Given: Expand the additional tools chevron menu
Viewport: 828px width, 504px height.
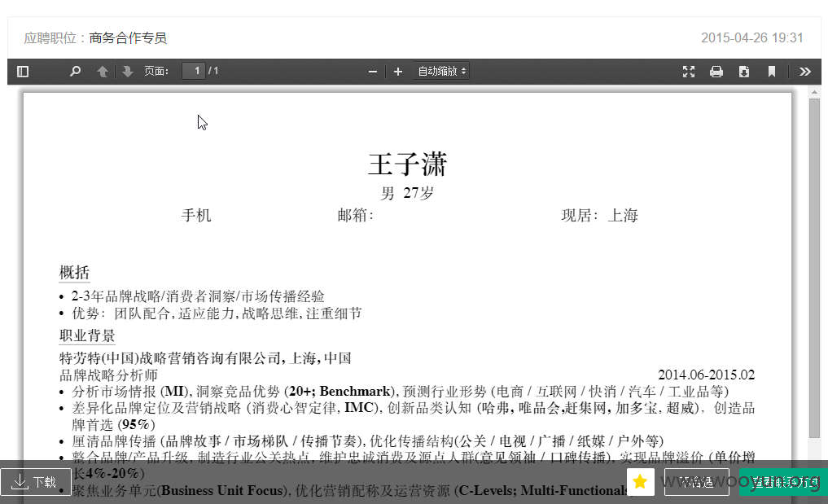Looking at the screenshot, I should [804, 72].
